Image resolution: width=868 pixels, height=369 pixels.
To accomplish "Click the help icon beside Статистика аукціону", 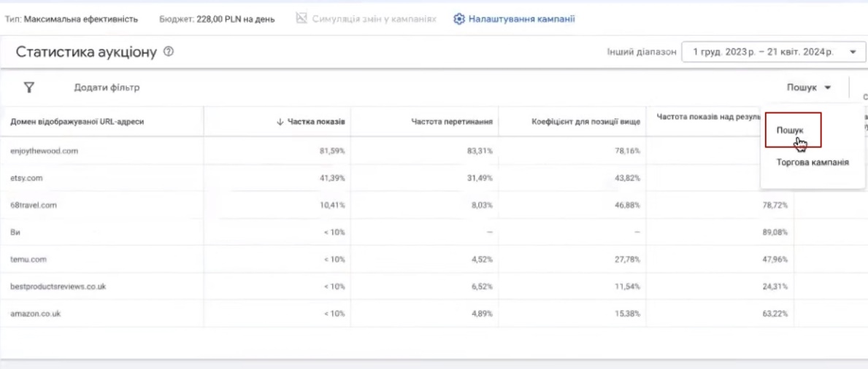I will (x=169, y=53).
